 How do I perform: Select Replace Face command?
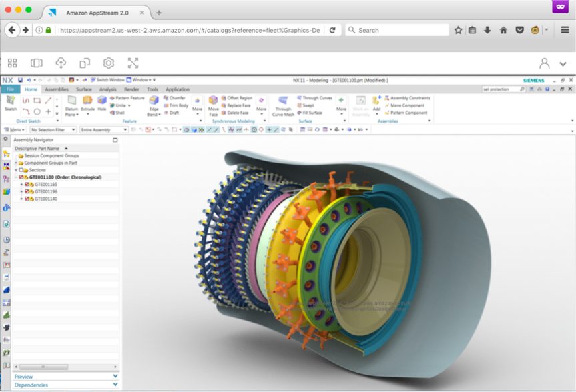pos(236,105)
